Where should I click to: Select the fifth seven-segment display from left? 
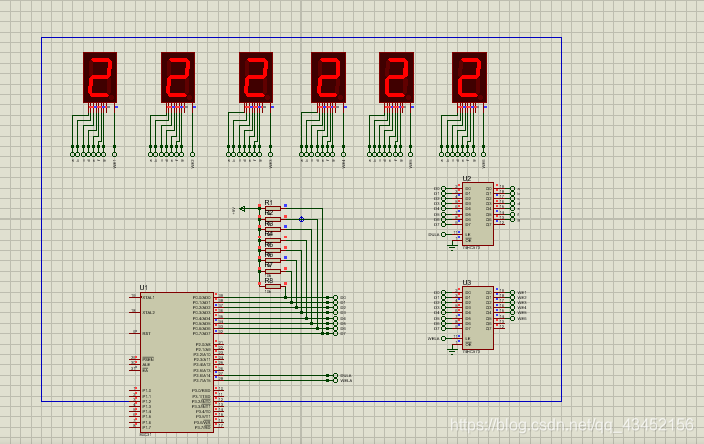coord(396,77)
